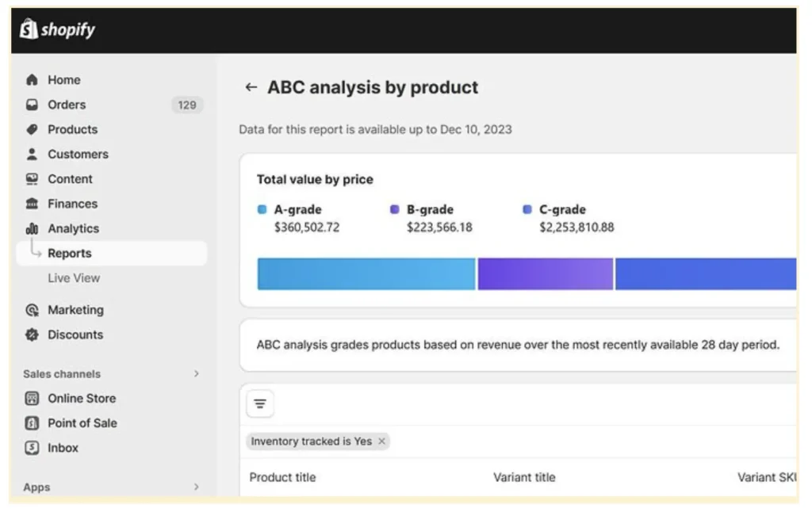Click the B-grade purple bar segment
Screen dimensions: 812x516
coord(545,273)
